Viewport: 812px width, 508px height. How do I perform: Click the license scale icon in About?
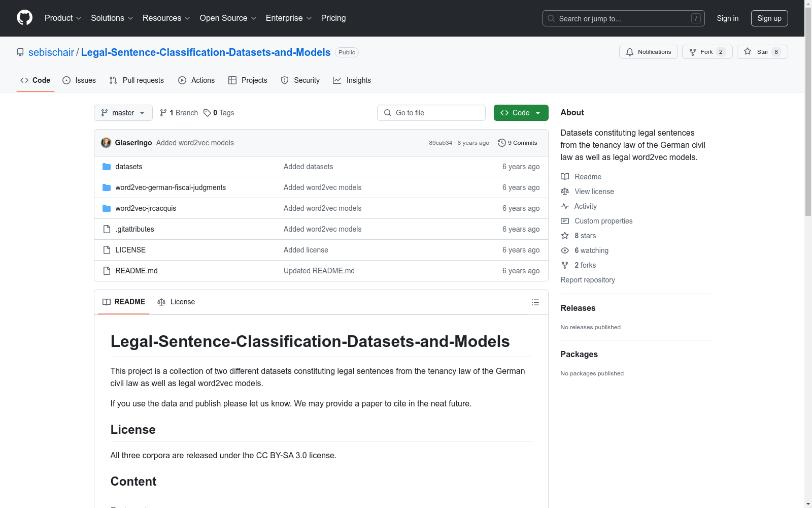pyautogui.click(x=565, y=192)
